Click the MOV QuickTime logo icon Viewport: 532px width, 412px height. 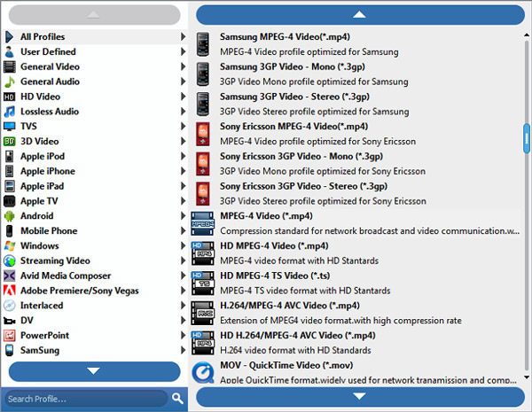coord(203,372)
